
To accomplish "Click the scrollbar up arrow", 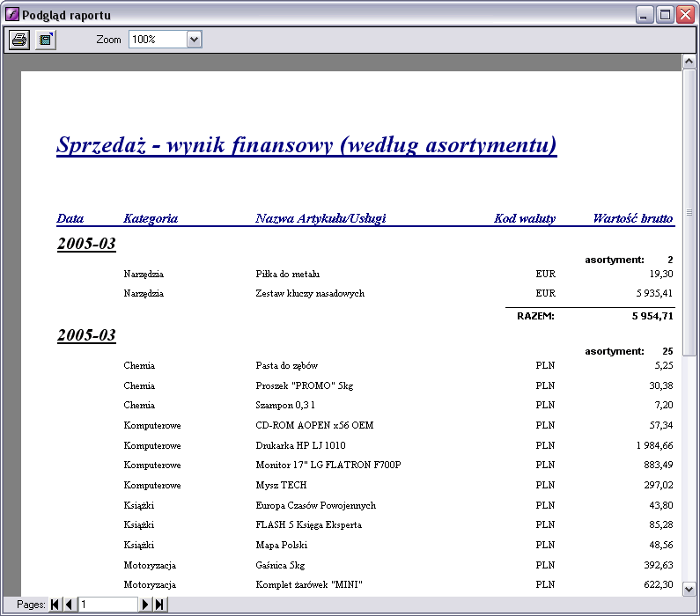I will tap(689, 61).
